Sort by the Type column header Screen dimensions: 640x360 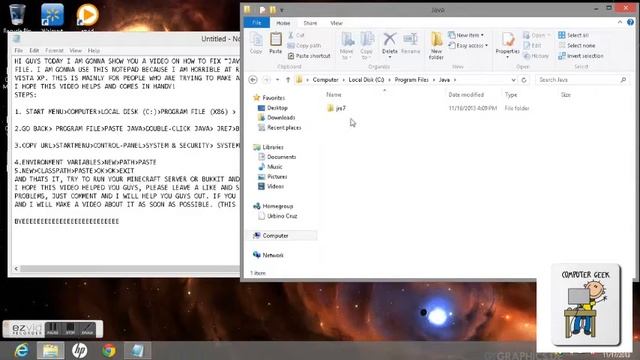(511, 95)
